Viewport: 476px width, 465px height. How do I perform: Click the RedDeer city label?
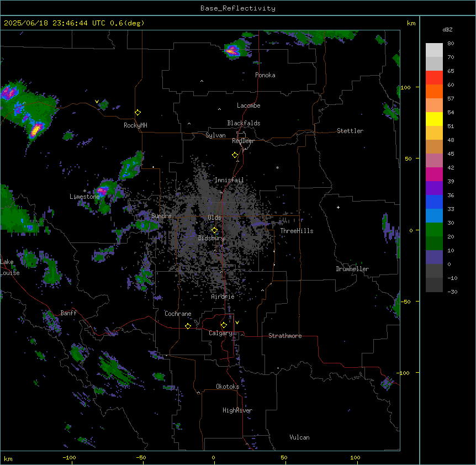[243, 141]
